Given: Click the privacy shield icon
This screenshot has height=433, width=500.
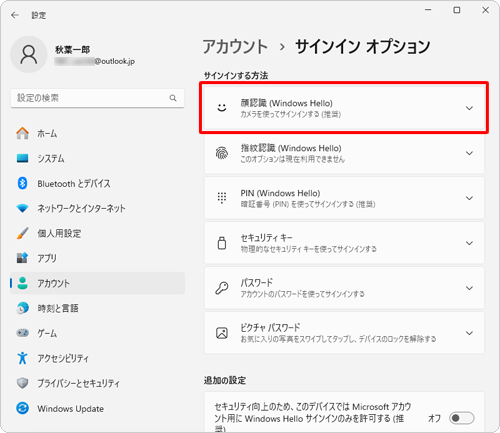Looking at the screenshot, I should [x=22, y=383].
